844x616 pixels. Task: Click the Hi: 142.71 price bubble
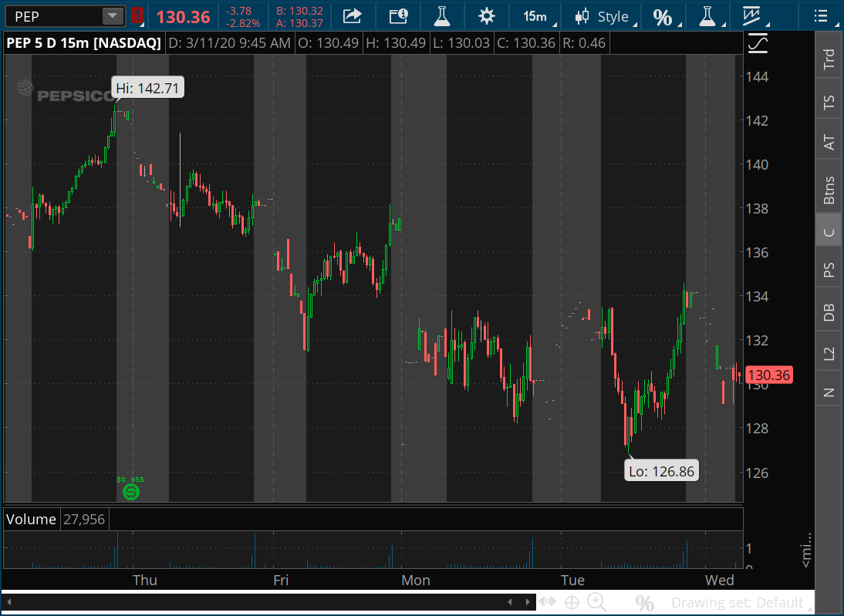pos(147,88)
